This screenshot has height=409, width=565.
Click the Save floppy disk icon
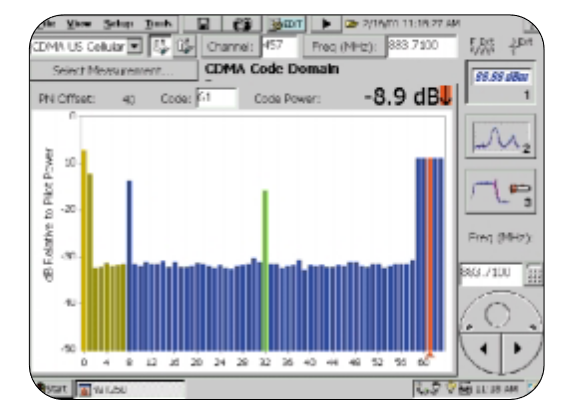click(x=203, y=24)
